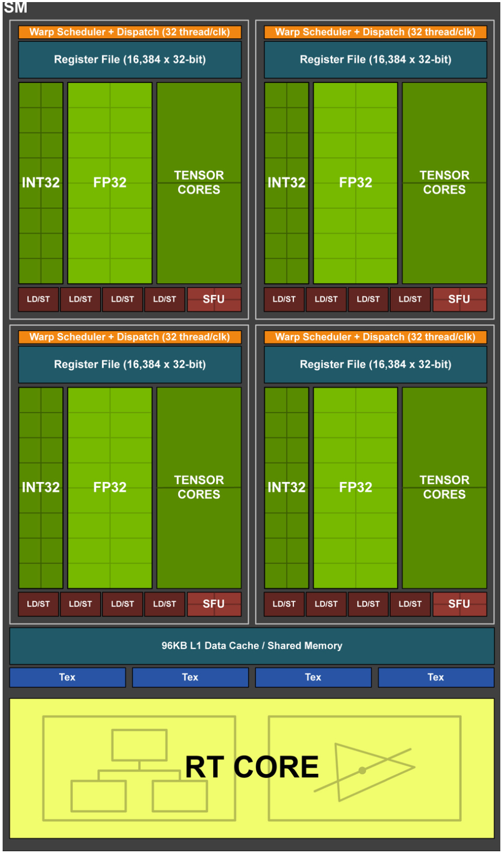Click Register File block in top-left partition
Screen dimensions: 504x857
click(x=130, y=60)
